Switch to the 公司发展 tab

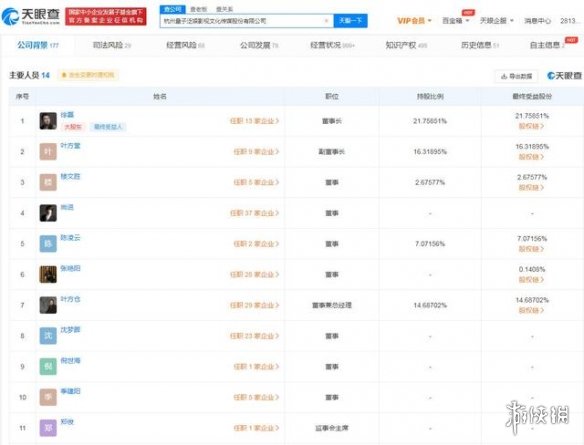click(x=259, y=45)
